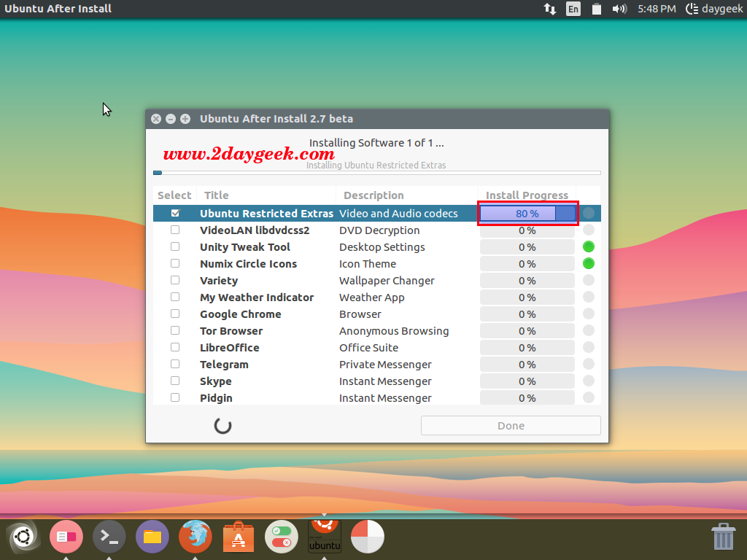The width and height of the screenshot is (747, 560).
Task: Open the En keyboard language indicator
Action: click(573, 9)
